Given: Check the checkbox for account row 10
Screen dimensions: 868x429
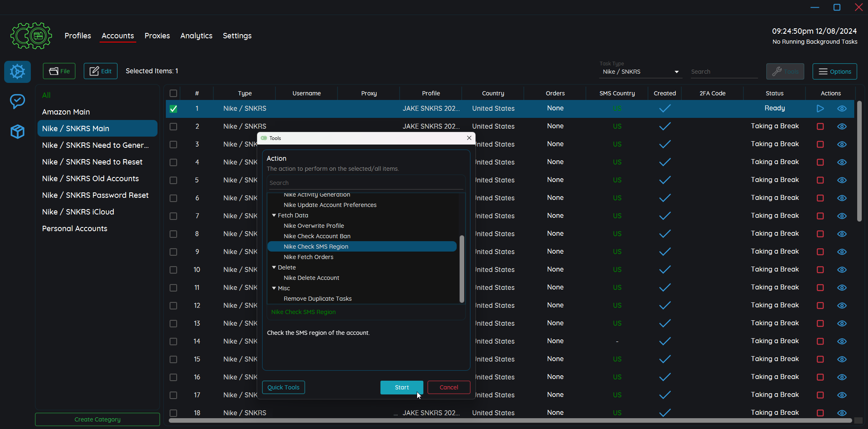Looking at the screenshot, I should tap(173, 270).
